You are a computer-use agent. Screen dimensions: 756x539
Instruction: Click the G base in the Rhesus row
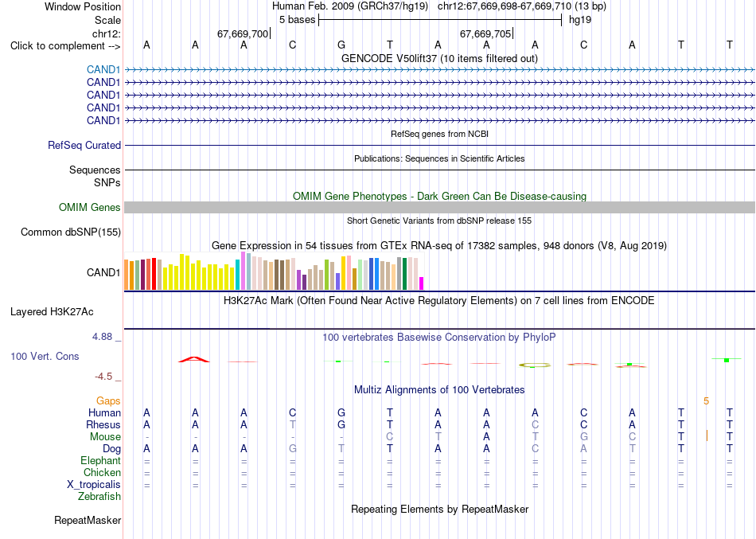click(341, 425)
